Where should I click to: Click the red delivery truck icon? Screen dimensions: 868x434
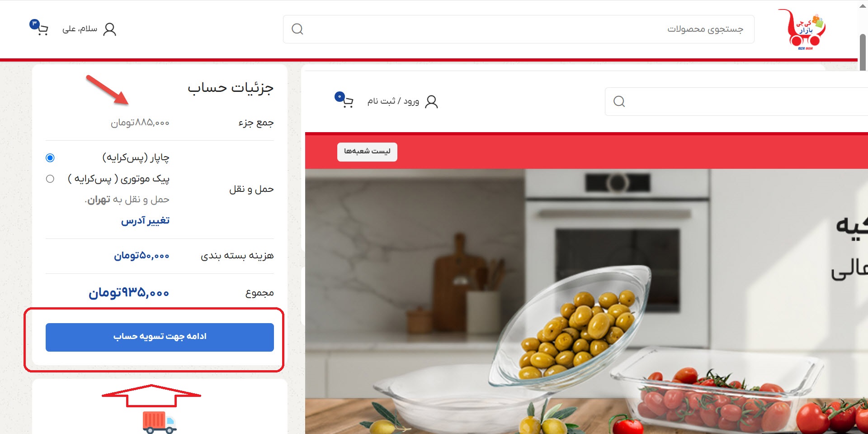(160, 422)
